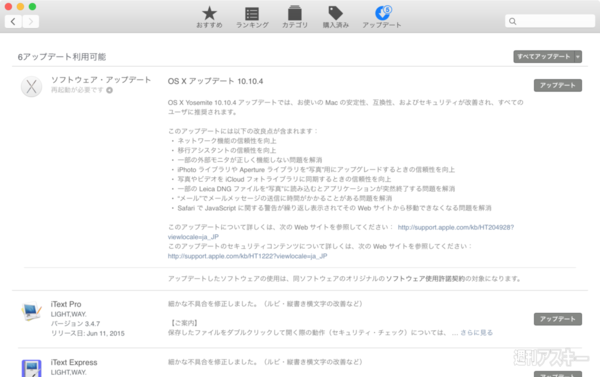Open the おすすめ star tab
The width and height of the screenshot is (600, 377).
[209, 18]
